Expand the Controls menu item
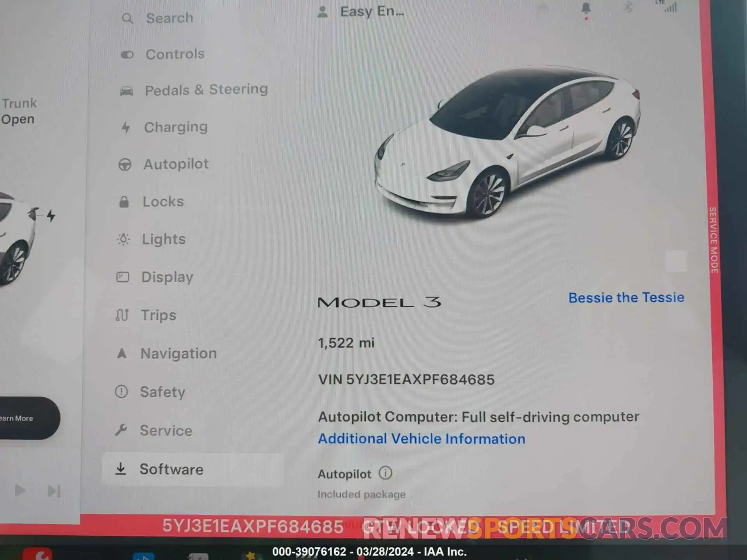 [x=175, y=54]
